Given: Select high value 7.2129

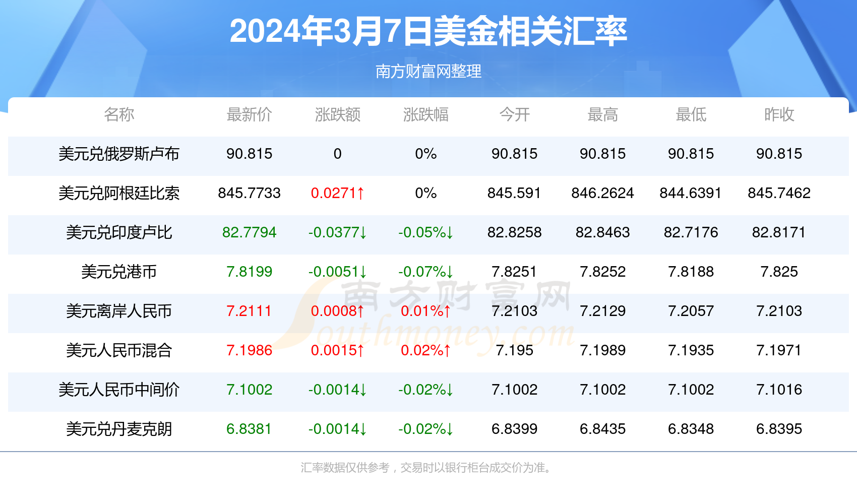Looking at the screenshot, I should [x=602, y=311].
